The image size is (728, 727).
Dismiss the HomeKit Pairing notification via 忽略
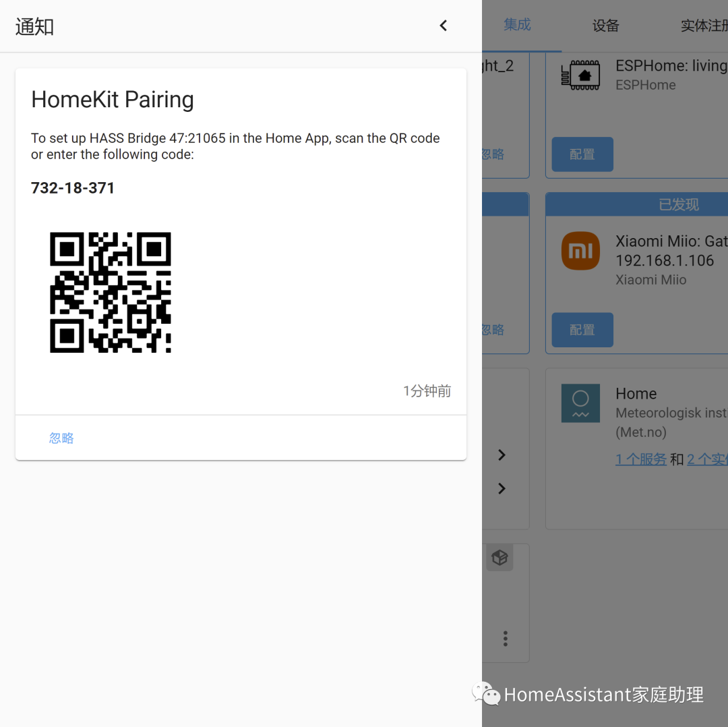[61, 438]
